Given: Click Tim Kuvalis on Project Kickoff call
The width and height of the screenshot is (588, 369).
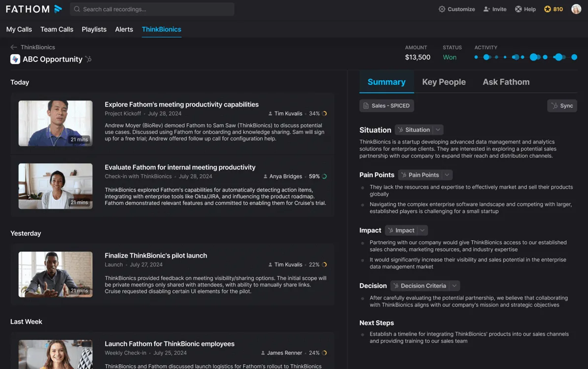Looking at the screenshot, I should pos(288,114).
